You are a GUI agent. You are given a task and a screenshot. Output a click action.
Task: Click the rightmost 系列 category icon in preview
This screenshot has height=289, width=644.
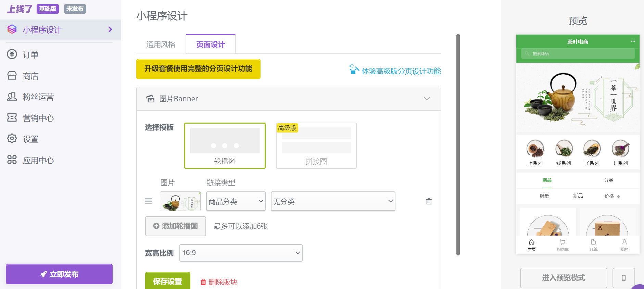click(x=621, y=149)
